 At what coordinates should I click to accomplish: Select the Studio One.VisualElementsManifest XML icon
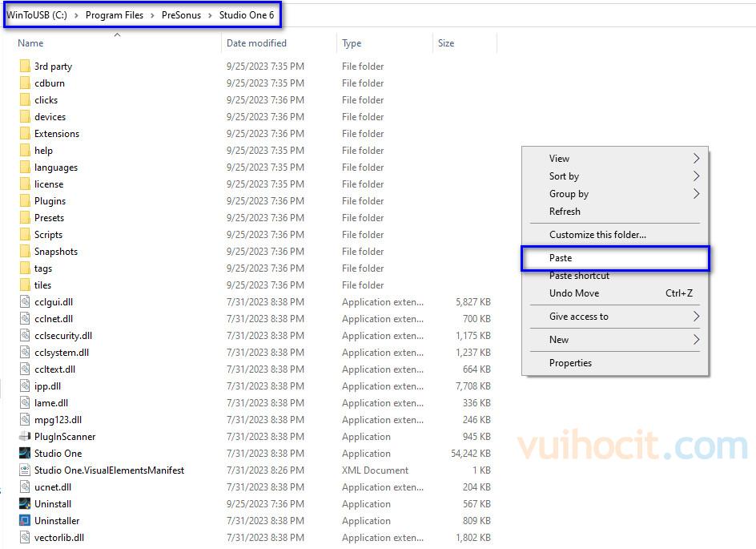[x=25, y=470]
